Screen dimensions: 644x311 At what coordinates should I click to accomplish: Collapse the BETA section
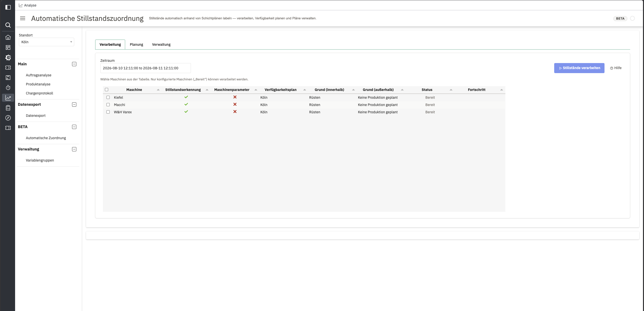tap(74, 127)
